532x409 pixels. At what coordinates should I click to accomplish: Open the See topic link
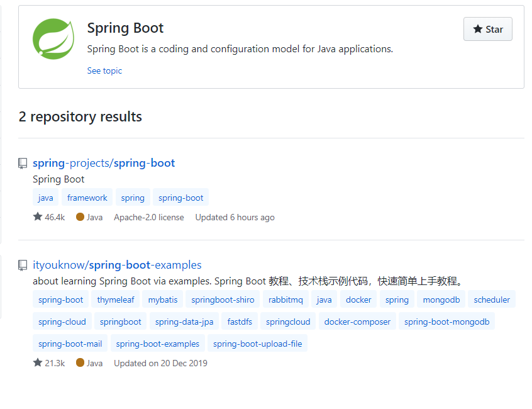coord(104,70)
